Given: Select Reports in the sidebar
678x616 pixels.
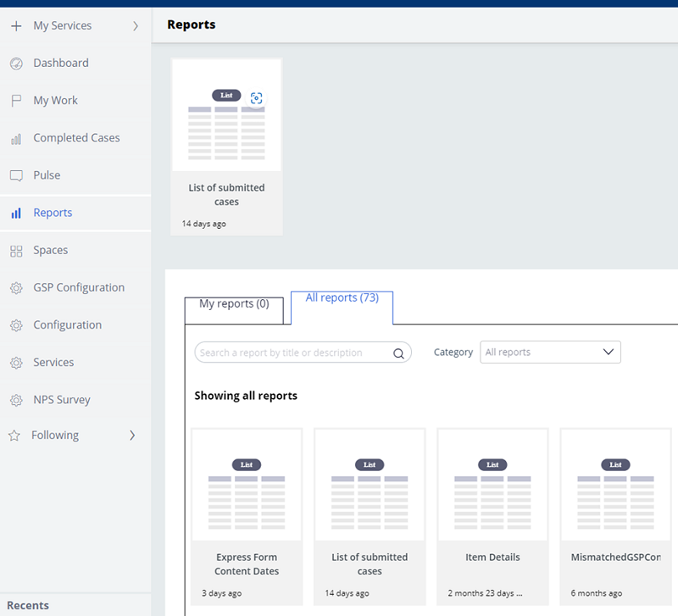Looking at the screenshot, I should click(x=75, y=214).
